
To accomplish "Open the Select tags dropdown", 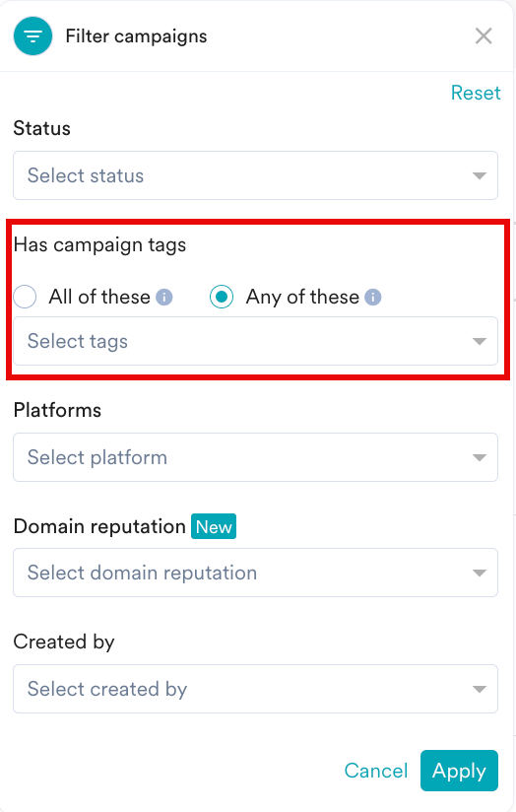I will (256, 341).
